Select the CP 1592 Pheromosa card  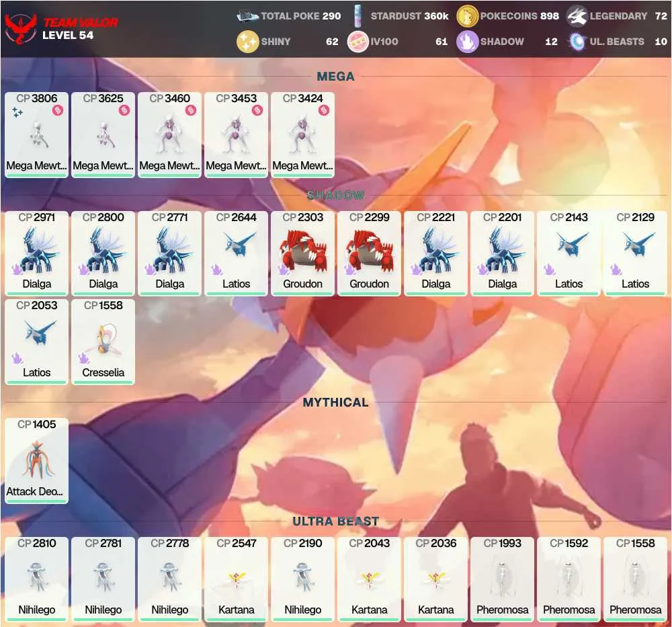pos(569,579)
